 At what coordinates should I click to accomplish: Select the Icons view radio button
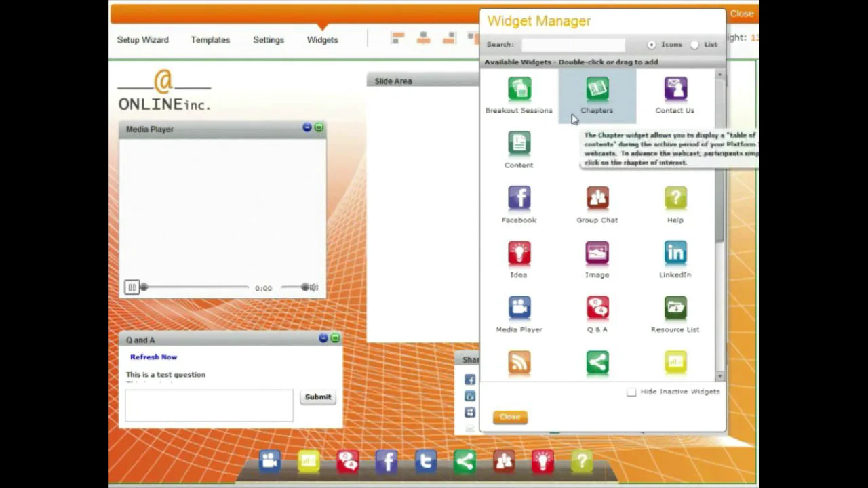(652, 45)
